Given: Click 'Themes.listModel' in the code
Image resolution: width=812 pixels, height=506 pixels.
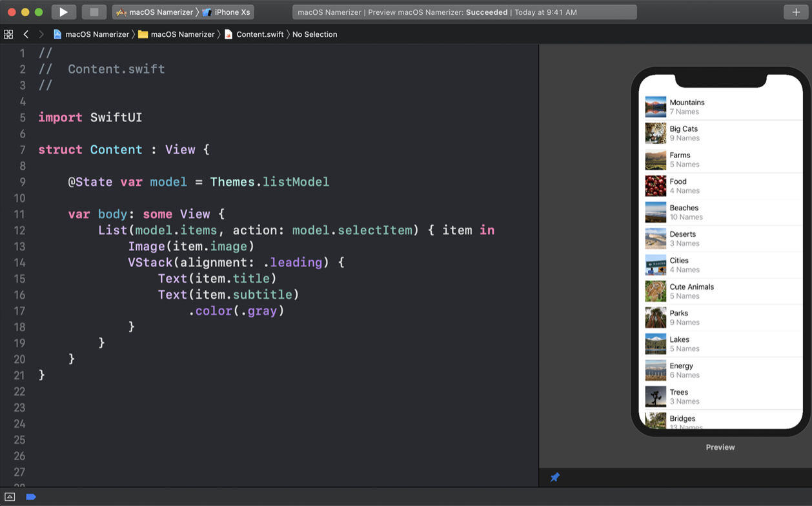Looking at the screenshot, I should click(x=269, y=182).
